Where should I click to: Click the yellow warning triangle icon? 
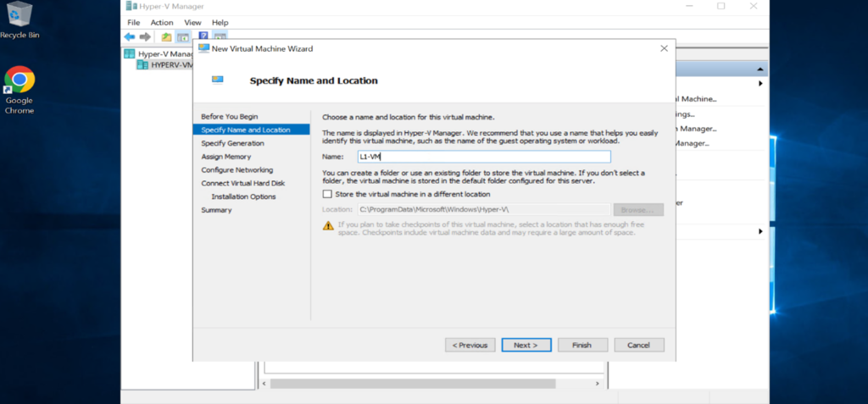coord(328,225)
